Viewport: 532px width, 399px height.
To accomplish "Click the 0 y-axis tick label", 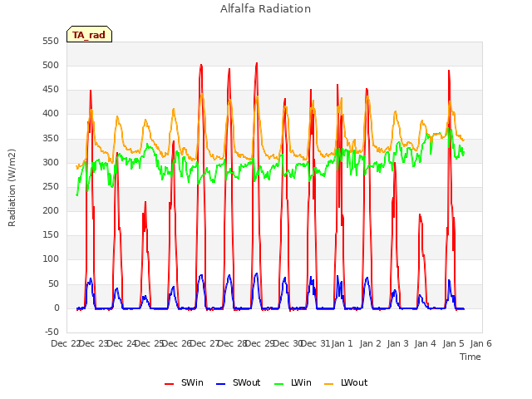I will tap(57, 308).
